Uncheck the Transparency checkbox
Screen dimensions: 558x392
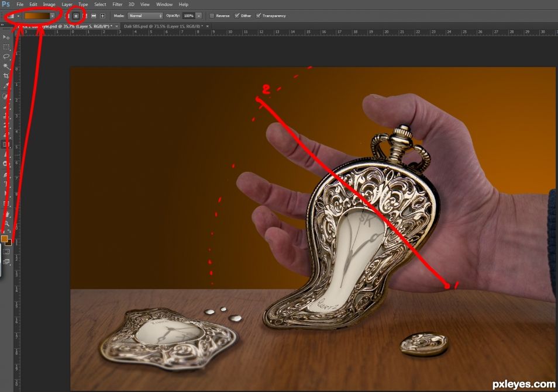pos(259,16)
